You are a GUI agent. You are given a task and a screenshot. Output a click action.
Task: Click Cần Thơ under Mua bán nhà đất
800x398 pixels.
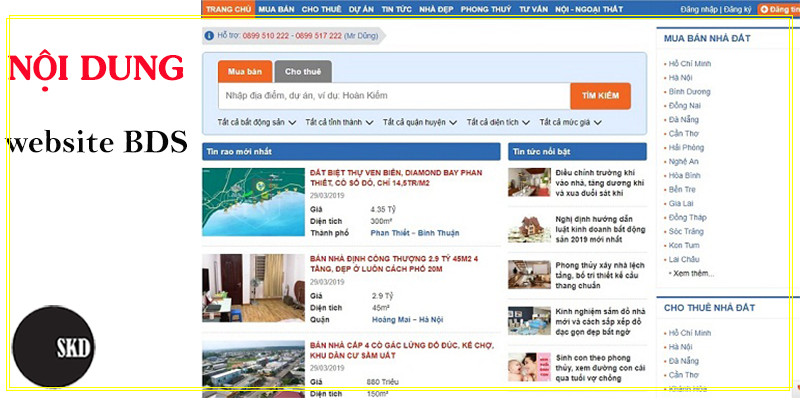point(684,134)
